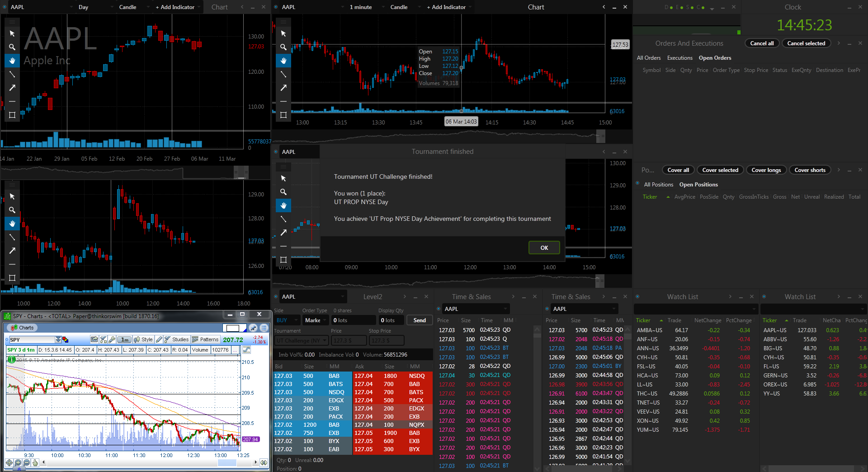The width and height of the screenshot is (868, 472).
Task: Select zoom magnifier tool in AAPL Day chart
Action: pyautogui.click(x=12, y=47)
